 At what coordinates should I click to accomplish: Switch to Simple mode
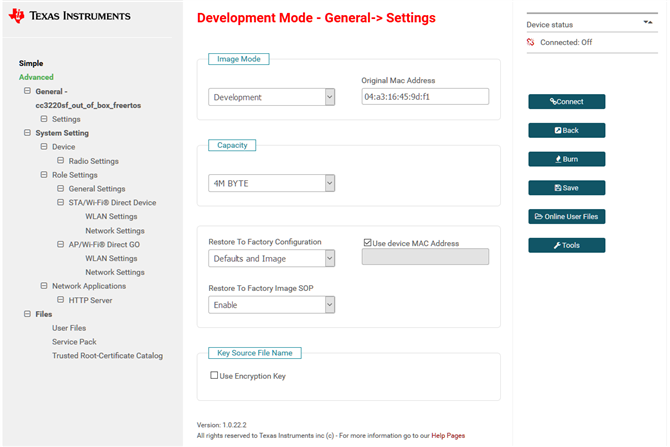click(x=31, y=63)
